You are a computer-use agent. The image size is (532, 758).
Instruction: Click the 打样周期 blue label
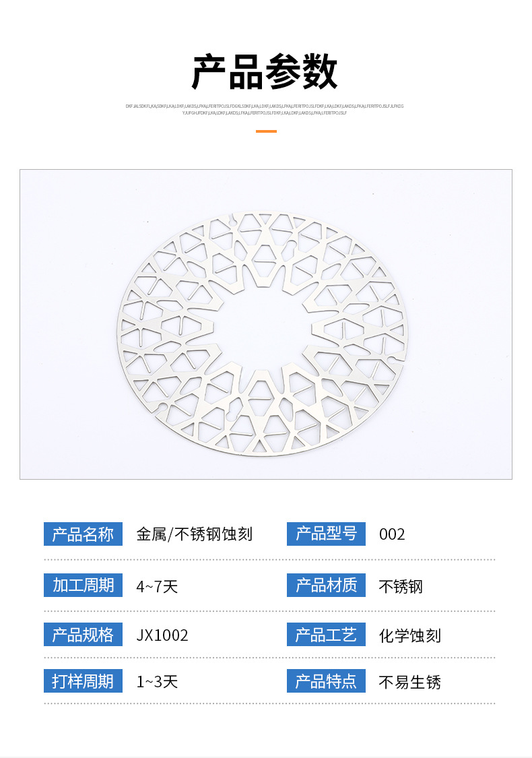(x=83, y=681)
